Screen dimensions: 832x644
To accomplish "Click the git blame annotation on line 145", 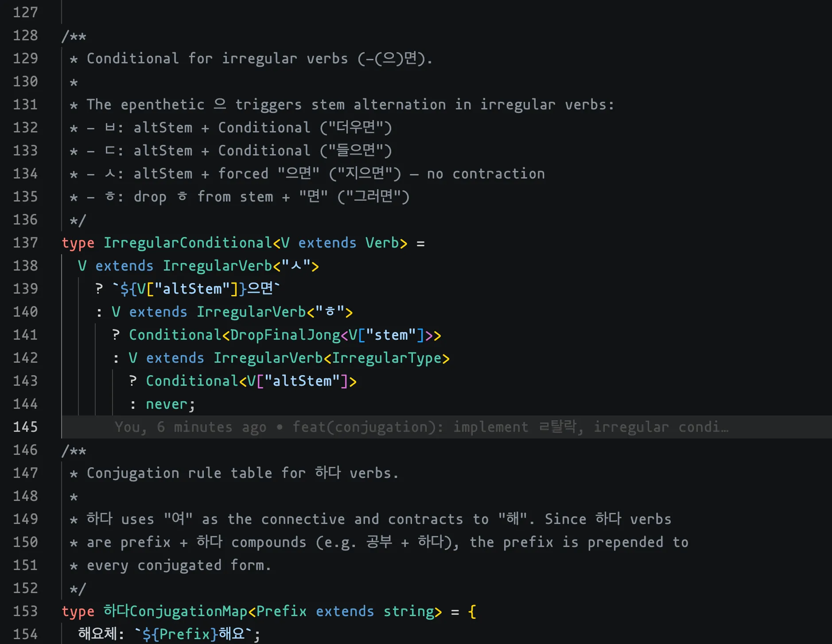I will pos(421,427).
